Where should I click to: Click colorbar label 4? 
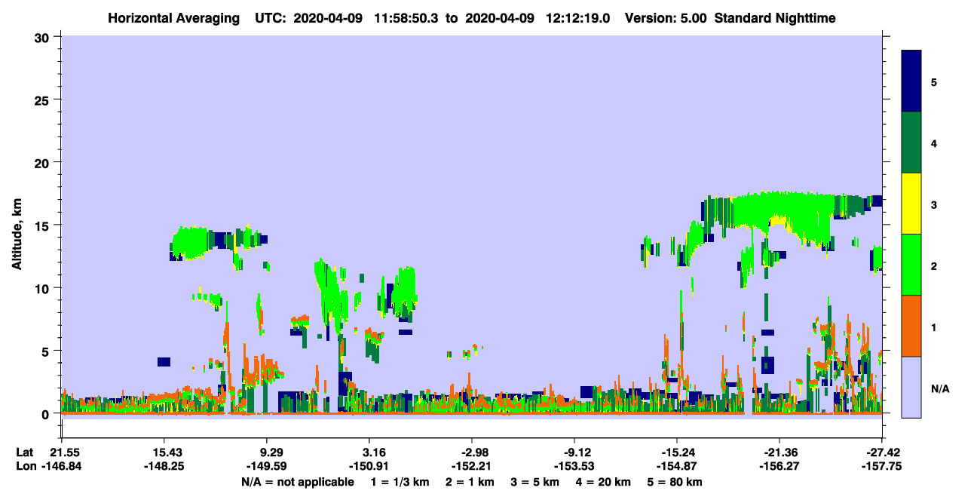tap(934, 143)
